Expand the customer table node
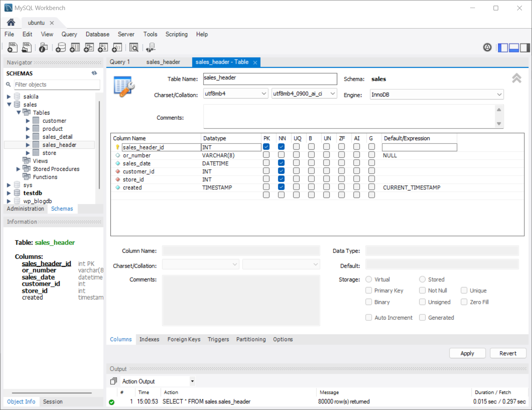This screenshot has width=532, height=410. point(28,121)
